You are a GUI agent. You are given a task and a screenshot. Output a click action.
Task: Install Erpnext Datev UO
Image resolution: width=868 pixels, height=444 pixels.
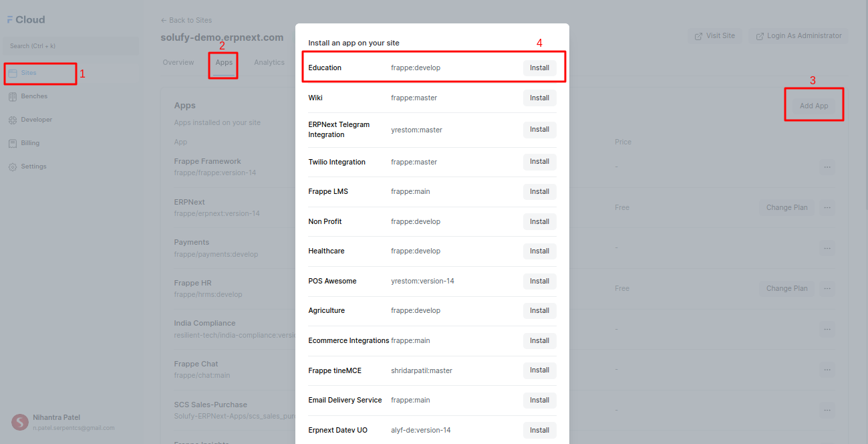coord(539,431)
